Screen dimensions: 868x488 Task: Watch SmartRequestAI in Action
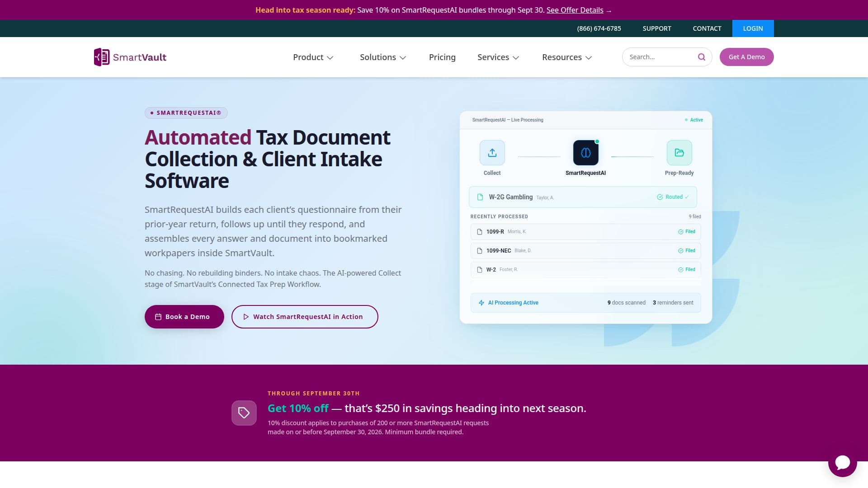click(305, 317)
